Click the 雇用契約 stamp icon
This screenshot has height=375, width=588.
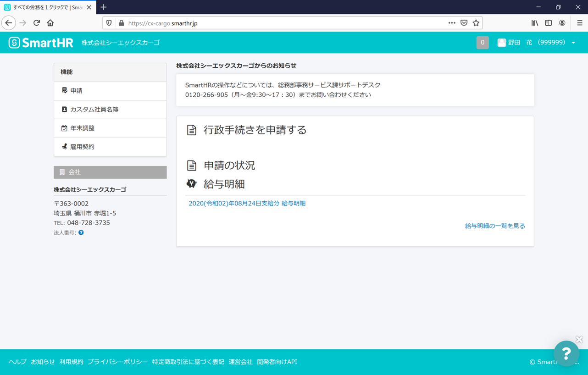click(x=64, y=146)
